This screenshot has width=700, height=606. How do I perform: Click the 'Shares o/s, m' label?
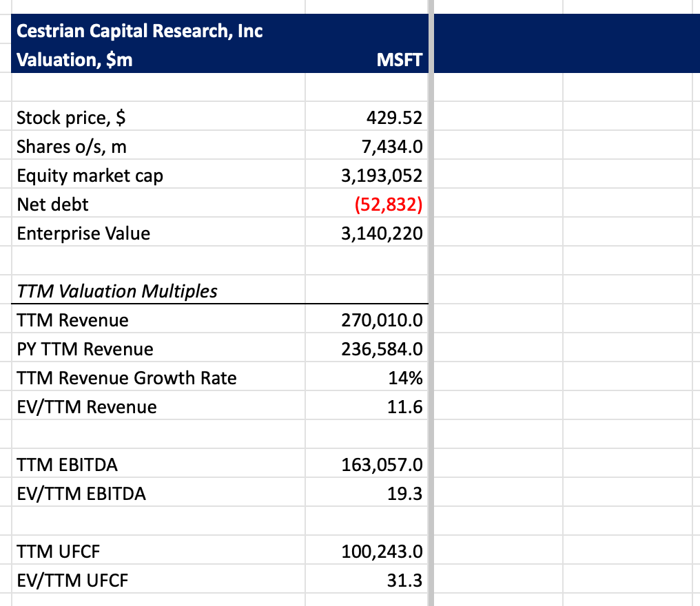72,147
